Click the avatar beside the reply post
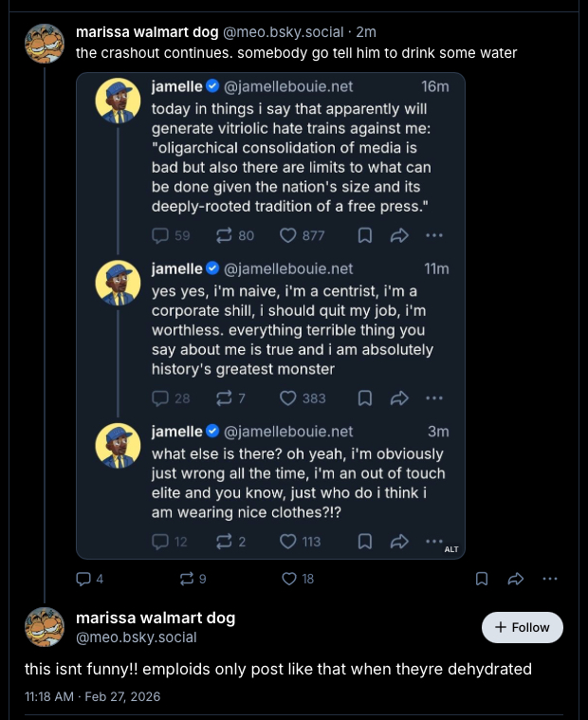 [45, 627]
